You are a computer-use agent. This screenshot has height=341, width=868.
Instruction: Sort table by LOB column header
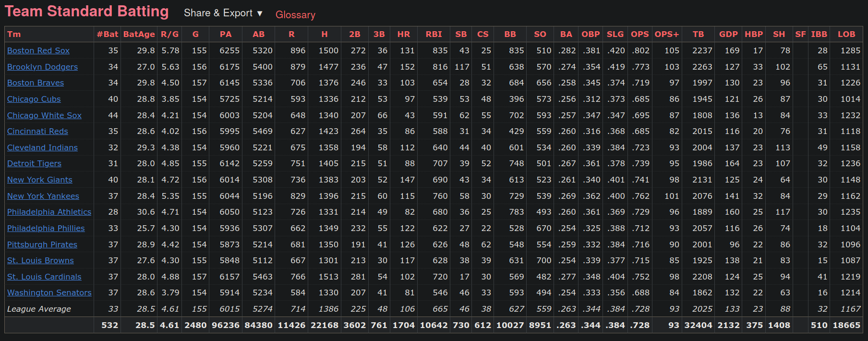click(x=846, y=34)
